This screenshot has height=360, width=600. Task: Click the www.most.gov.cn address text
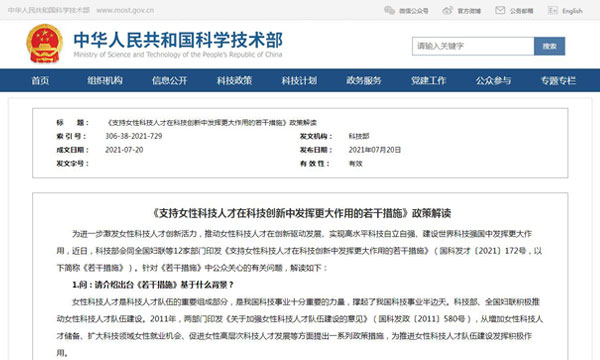pos(125,10)
